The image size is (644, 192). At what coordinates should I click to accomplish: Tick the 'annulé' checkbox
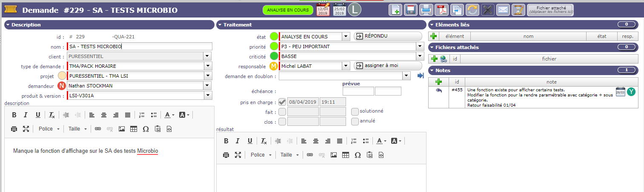coord(355,122)
